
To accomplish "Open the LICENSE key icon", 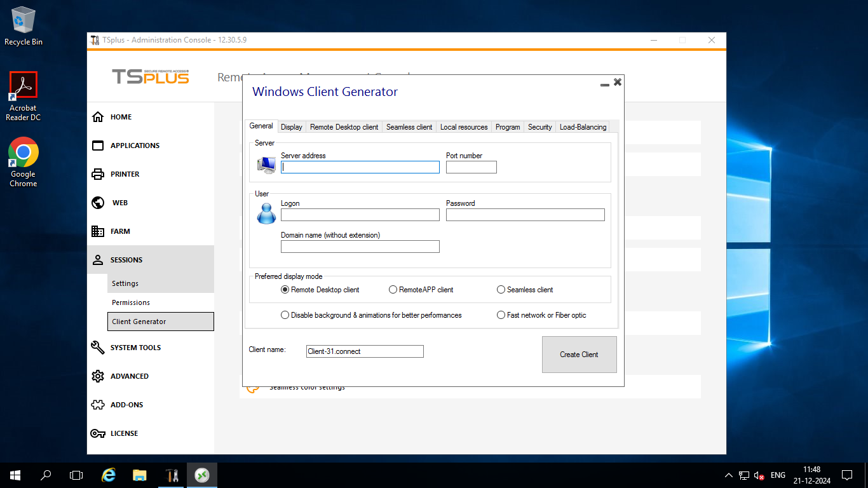I will click(x=98, y=433).
